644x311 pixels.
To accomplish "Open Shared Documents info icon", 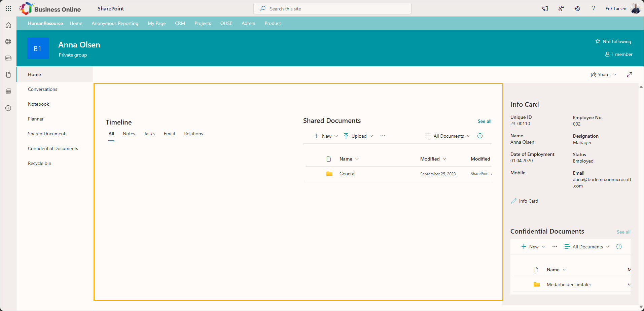I will coord(480,136).
